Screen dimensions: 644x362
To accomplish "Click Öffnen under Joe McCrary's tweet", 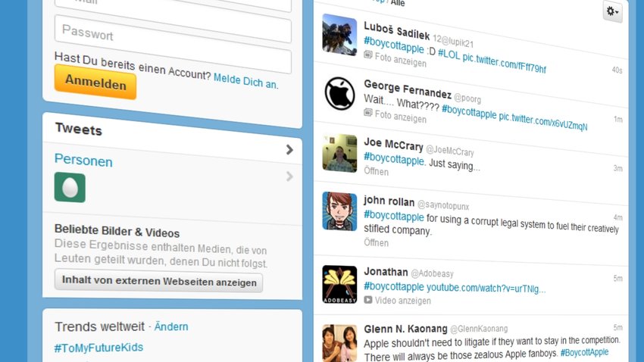I will pyautogui.click(x=377, y=171).
